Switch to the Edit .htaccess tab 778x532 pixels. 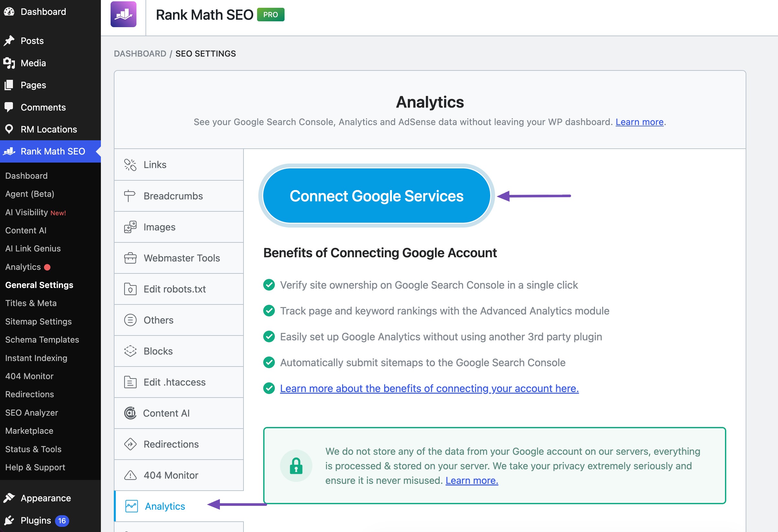pos(179,382)
